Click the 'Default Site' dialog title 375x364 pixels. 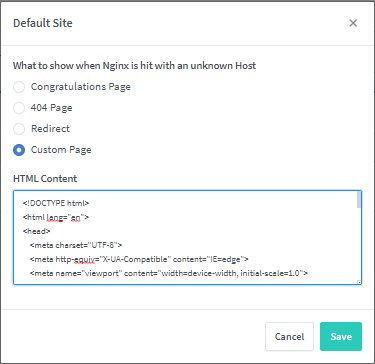tap(43, 23)
